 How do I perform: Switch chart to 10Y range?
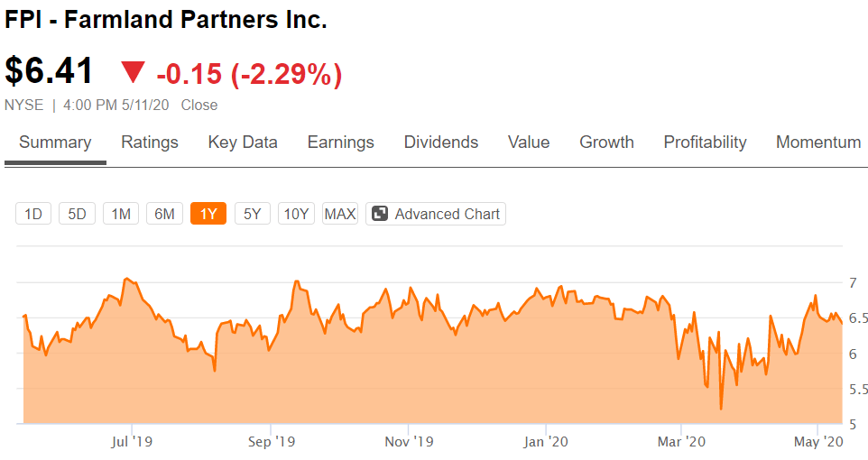click(x=296, y=214)
